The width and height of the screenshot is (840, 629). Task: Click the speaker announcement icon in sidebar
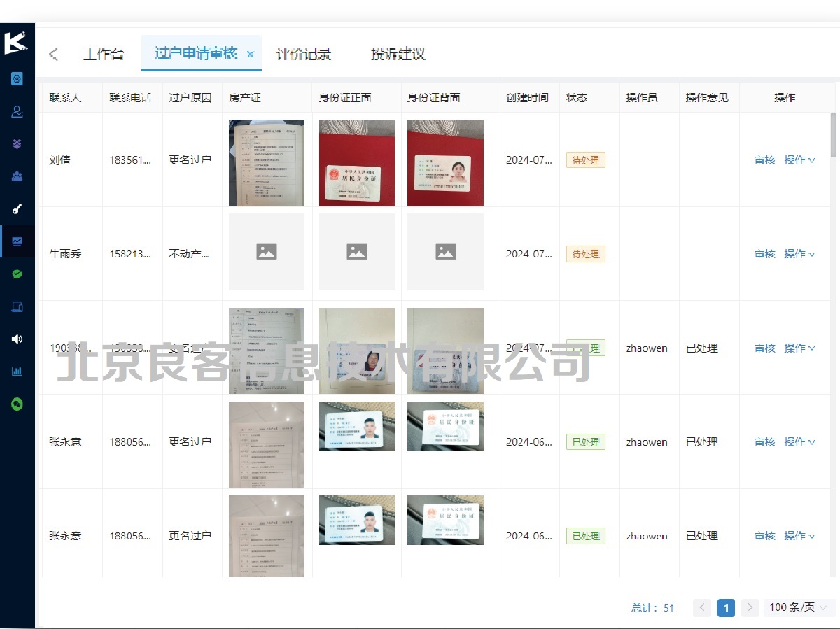[15, 339]
